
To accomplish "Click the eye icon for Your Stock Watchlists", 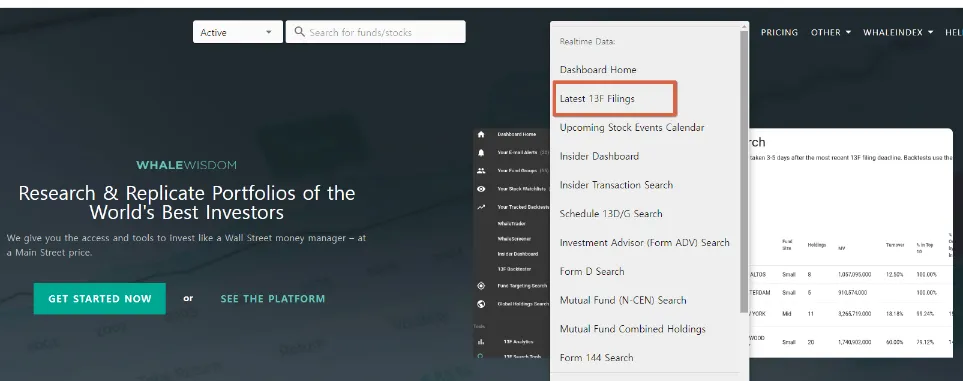I will 481,189.
